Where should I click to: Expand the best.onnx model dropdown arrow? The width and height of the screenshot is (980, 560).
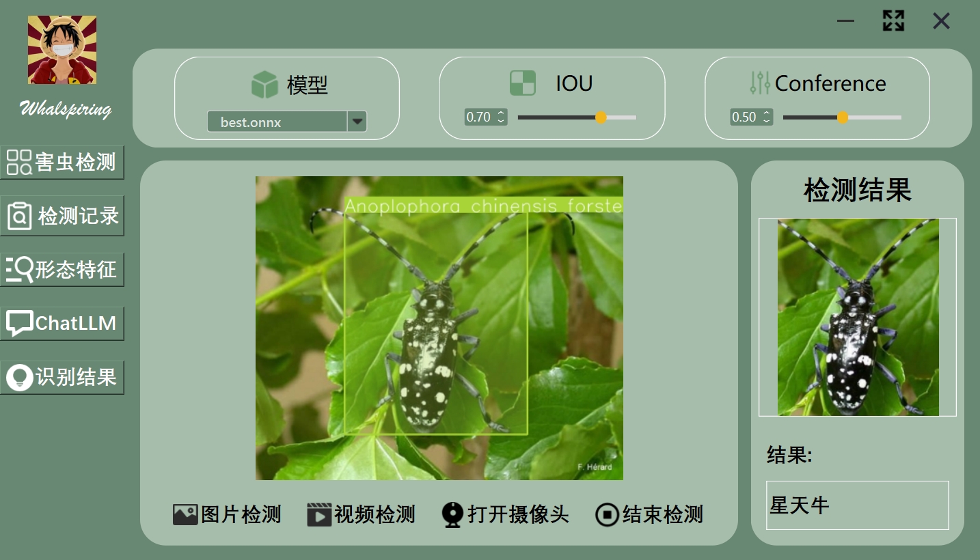point(357,122)
